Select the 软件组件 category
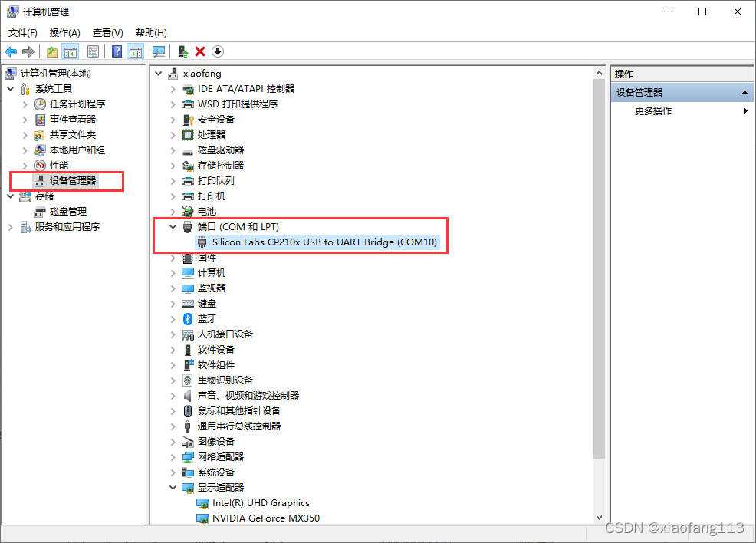Image resolution: width=756 pixels, height=543 pixels. click(x=216, y=365)
